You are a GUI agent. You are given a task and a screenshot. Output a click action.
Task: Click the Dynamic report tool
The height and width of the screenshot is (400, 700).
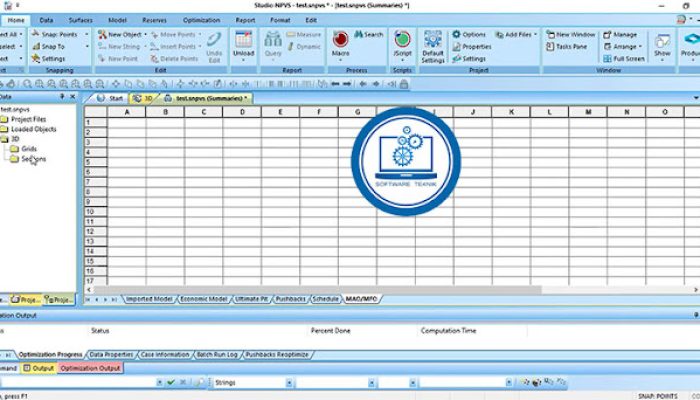click(304, 46)
